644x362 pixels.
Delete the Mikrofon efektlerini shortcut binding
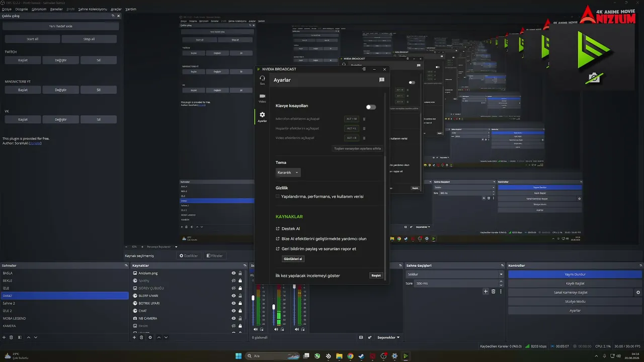(x=364, y=119)
